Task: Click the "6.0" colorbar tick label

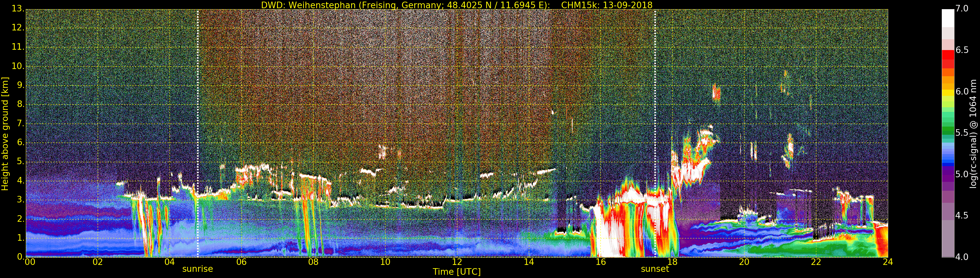Action: click(x=962, y=91)
